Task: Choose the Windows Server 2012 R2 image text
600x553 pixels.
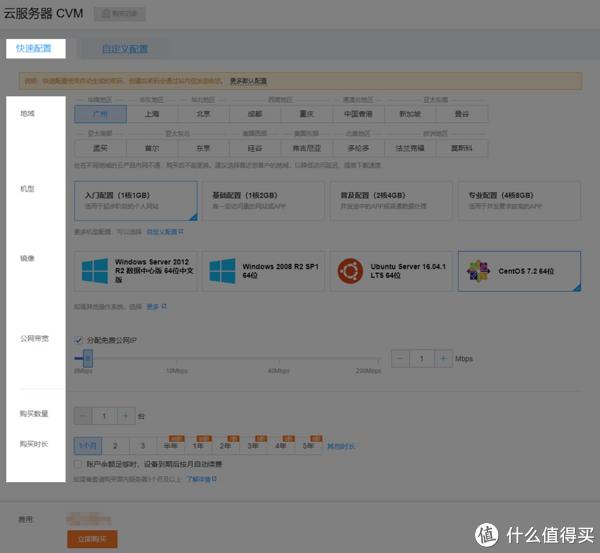Action: pos(154,271)
